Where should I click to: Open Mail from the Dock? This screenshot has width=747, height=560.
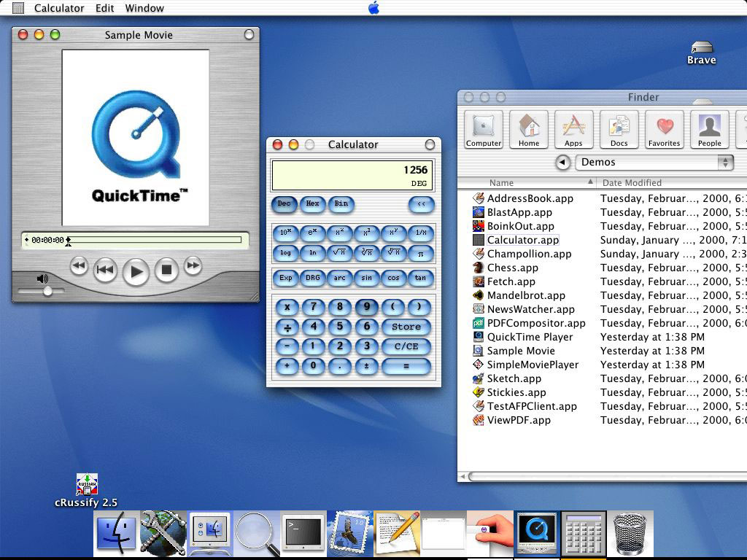coord(350,533)
